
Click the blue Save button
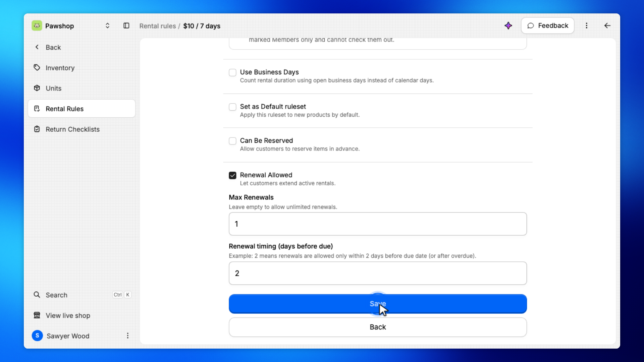pos(378,304)
